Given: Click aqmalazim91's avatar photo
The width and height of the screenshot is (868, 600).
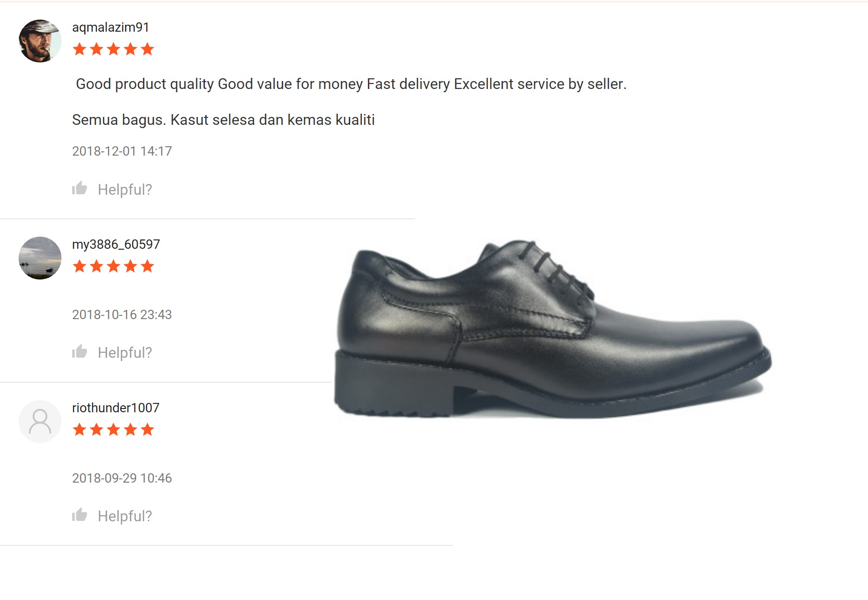Looking at the screenshot, I should [40, 41].
